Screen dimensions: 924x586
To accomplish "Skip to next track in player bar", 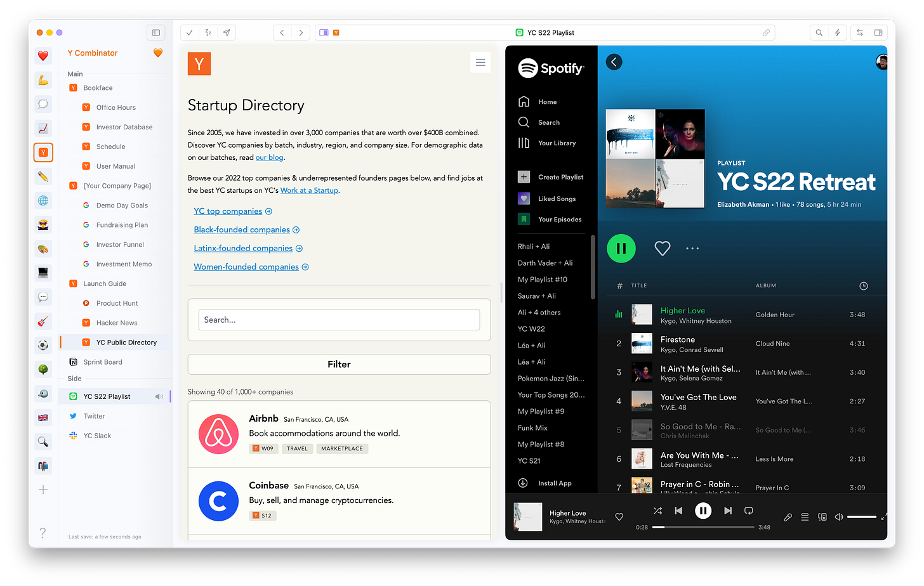I will click(x=728, y=511).
